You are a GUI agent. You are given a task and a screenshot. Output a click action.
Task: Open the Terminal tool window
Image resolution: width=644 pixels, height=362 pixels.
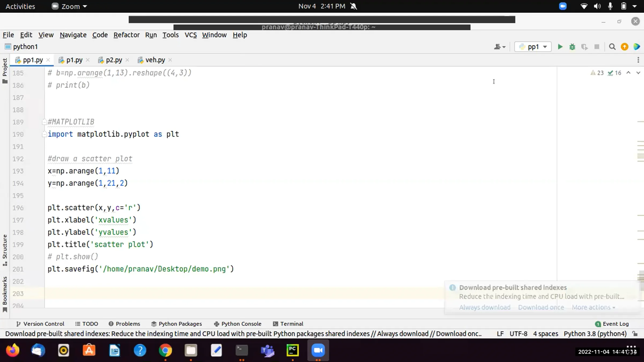coord(288,324)
